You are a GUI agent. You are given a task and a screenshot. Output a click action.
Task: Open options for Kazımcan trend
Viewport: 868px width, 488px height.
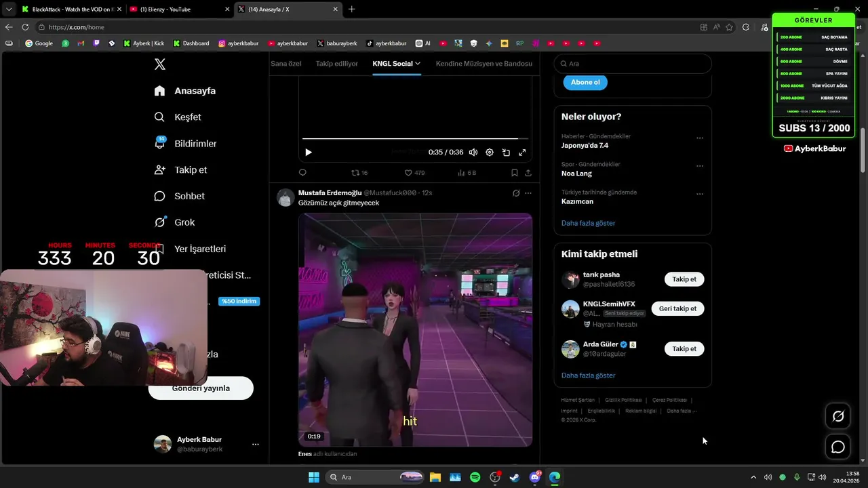pos(700,193)
